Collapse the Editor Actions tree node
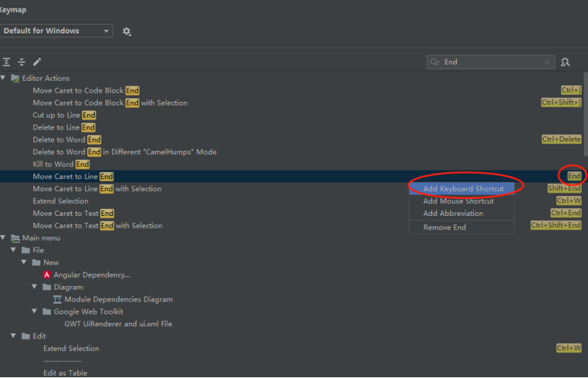 tap(3, 78)
